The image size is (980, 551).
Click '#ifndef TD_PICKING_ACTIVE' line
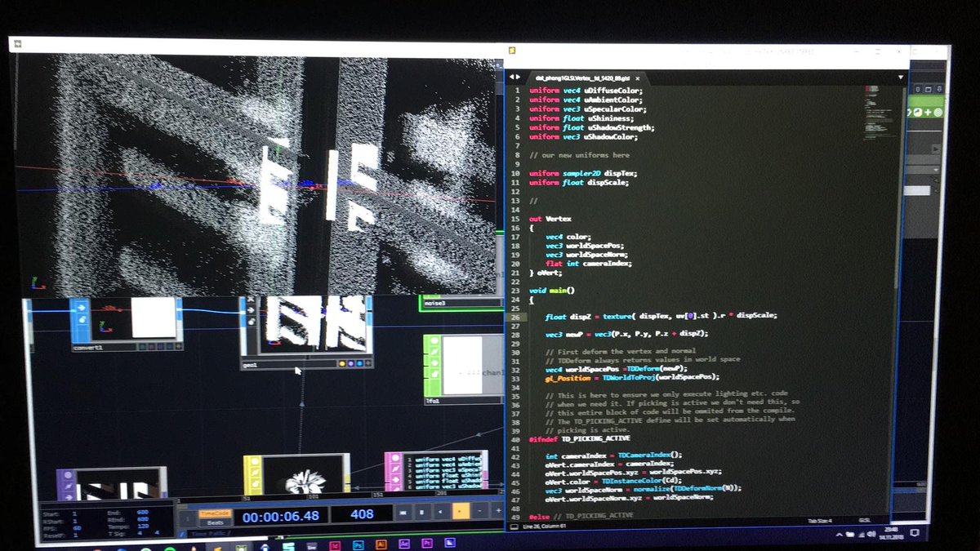click(579, 438)
